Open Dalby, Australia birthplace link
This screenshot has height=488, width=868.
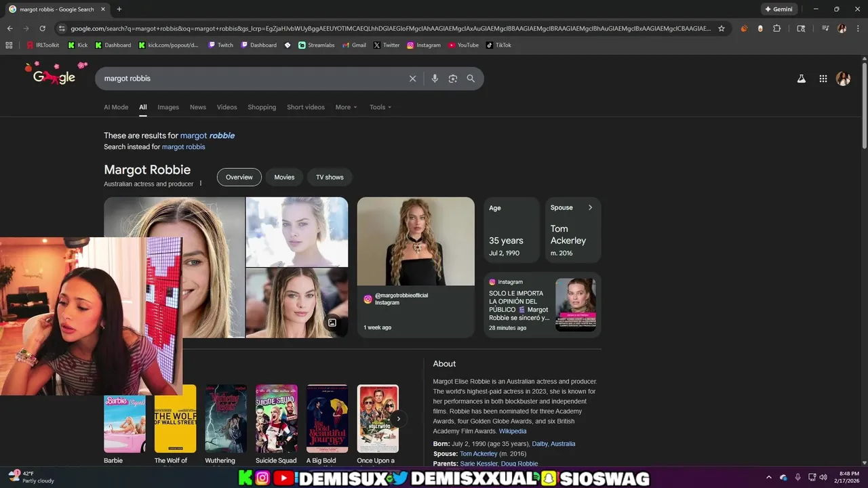pos(553,444)
